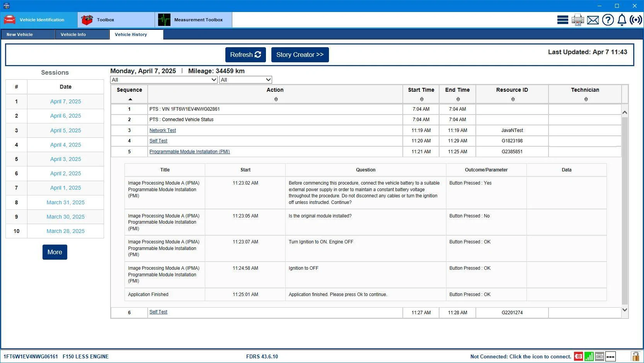The image size is (644, 363).
Task: Open the second, narrower 'All' filter dropdown
Action: [x=245, y=80]
